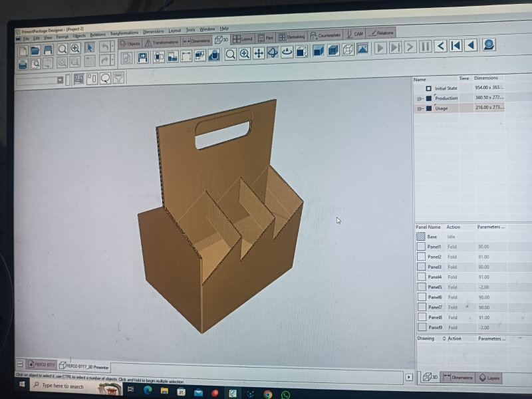Click the Save file icon
Image resolution: width=532 pixels, height=399 pixels.
click(48, 50)
